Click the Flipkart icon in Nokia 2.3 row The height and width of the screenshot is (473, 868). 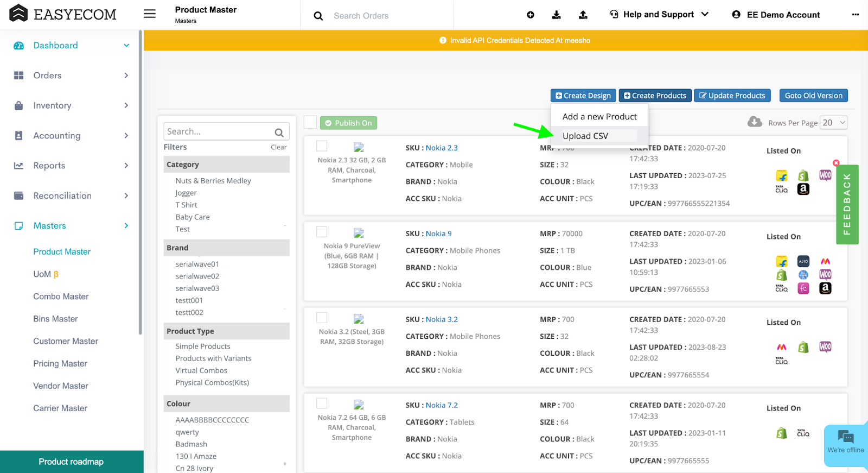point(782,175)
